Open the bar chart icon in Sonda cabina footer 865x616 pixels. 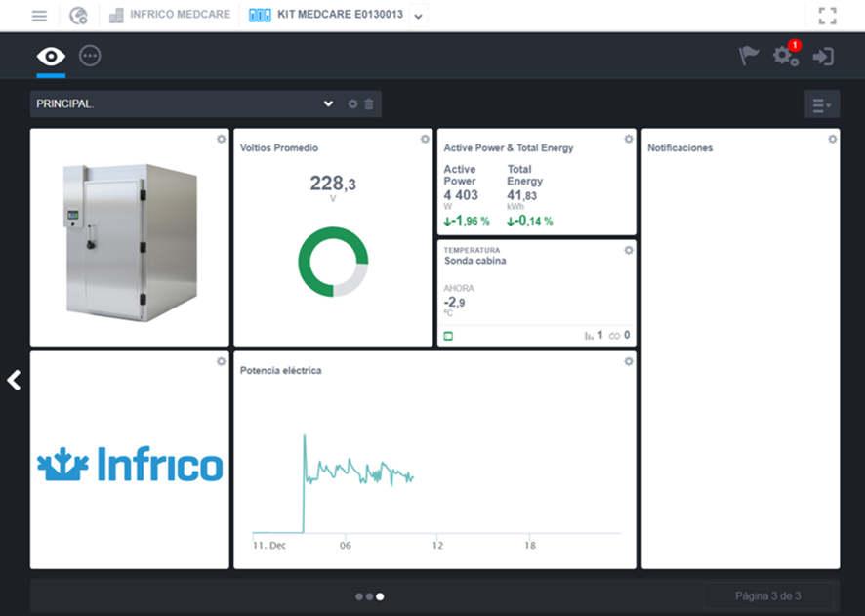coord(589,335)
